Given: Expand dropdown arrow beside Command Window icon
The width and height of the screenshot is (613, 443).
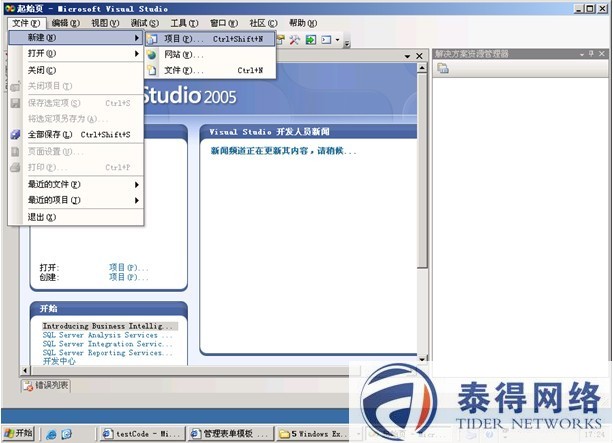Looking at the screenshot, I should 337,39.
